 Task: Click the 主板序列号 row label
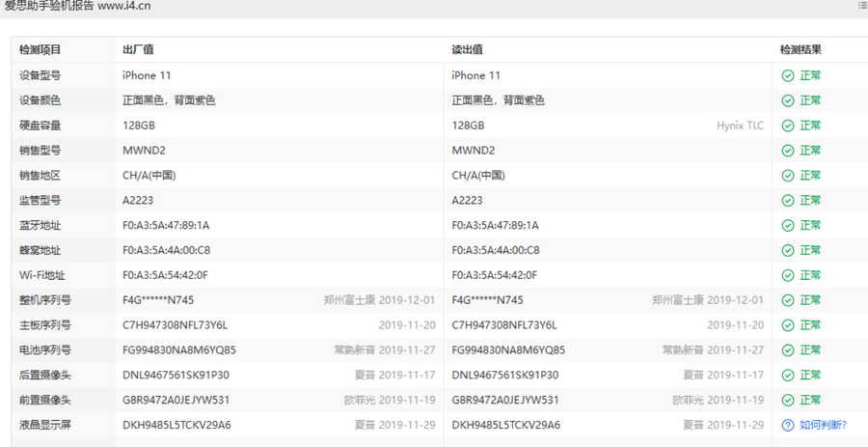click(45, 325)
